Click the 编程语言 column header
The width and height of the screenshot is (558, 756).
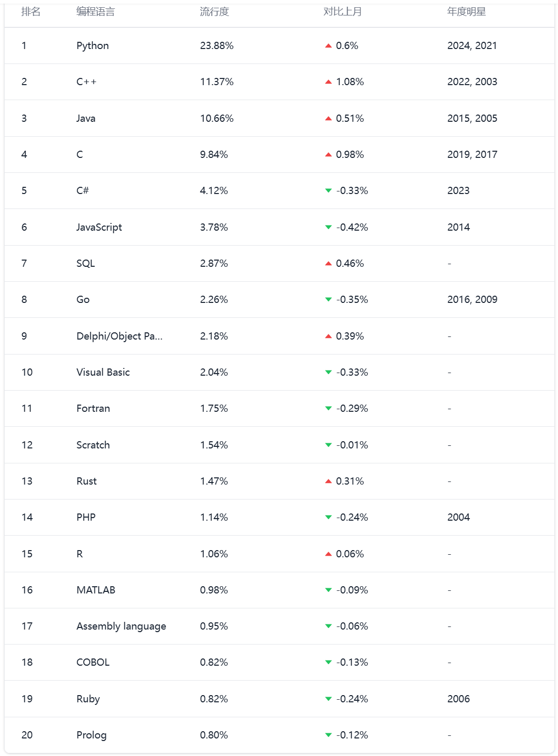95,12
